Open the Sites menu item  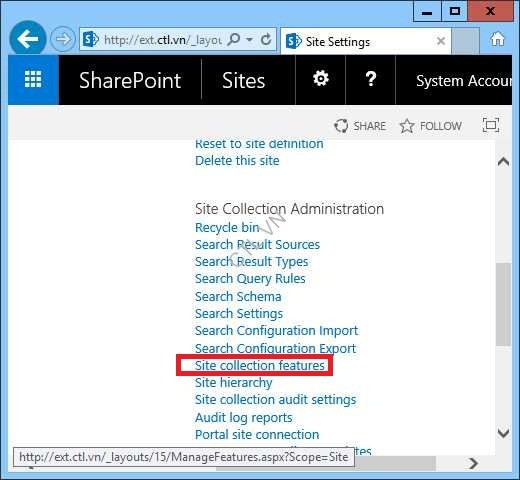[x=244, y=80]
